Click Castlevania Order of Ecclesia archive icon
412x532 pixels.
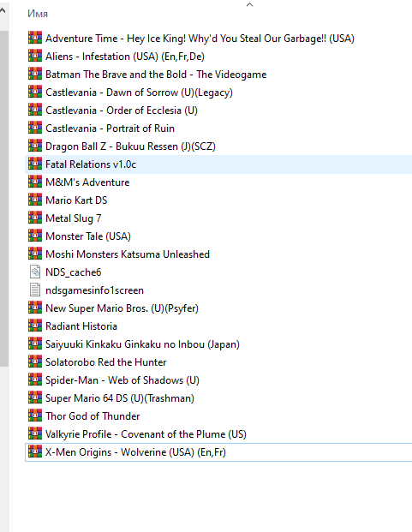click(35, 110)
